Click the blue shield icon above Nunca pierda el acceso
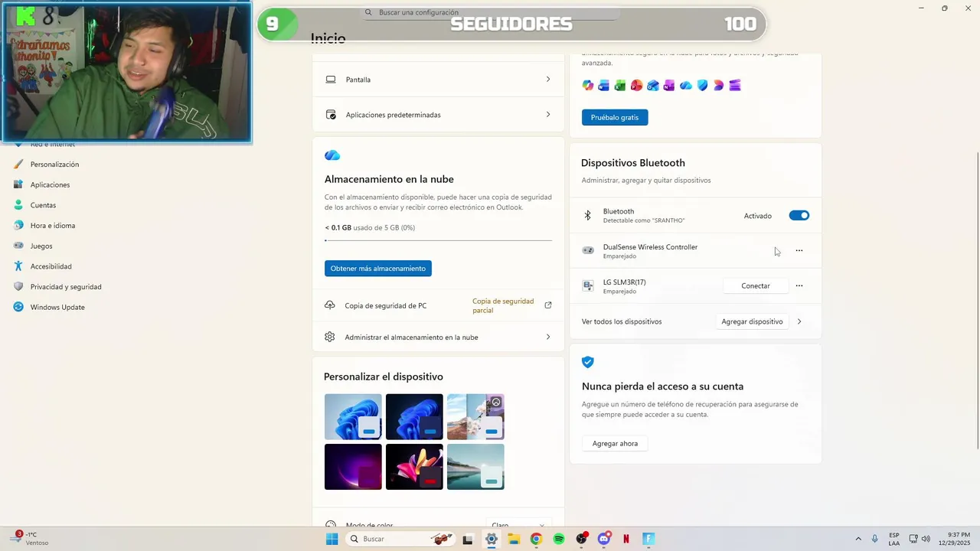The height and width of the screenshot is (551, 980). pos(588,362)
